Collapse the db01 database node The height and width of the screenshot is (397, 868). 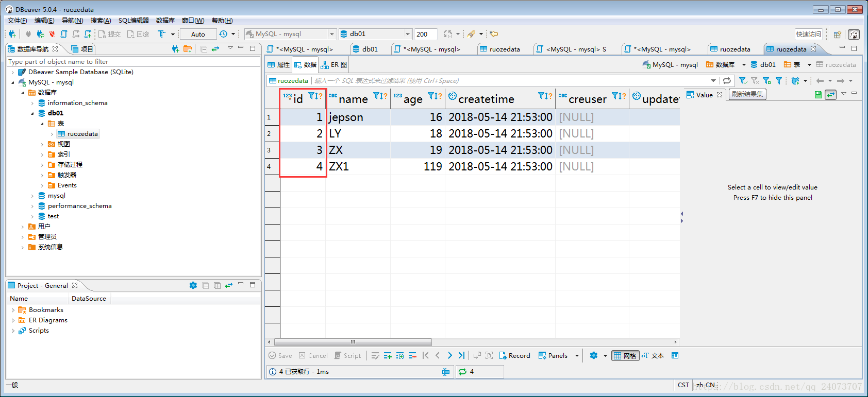click(32, 113)
